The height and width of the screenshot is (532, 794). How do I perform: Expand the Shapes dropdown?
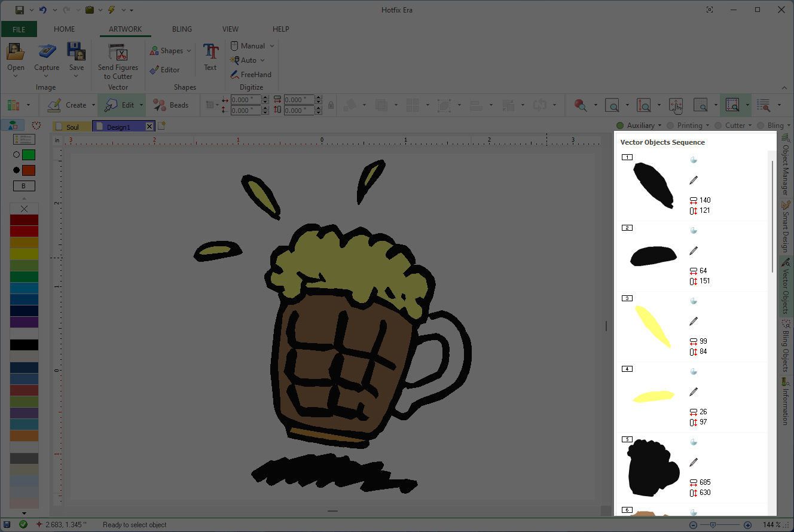pos(189,51)
